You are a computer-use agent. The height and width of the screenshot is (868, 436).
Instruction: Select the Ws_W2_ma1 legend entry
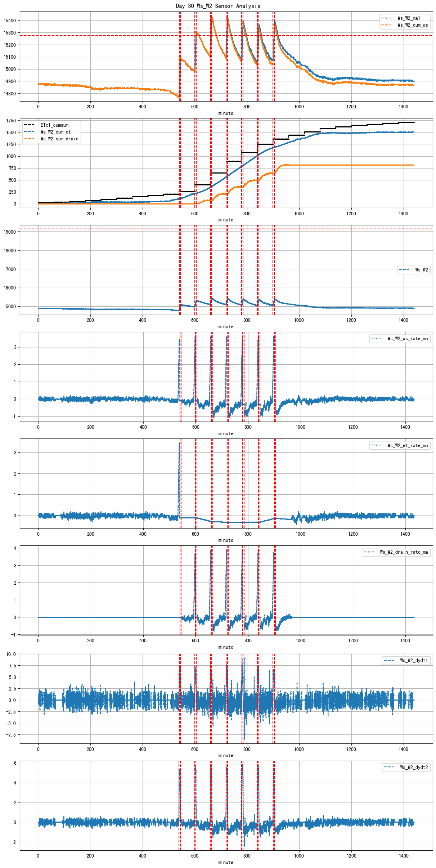coord(409,18)
